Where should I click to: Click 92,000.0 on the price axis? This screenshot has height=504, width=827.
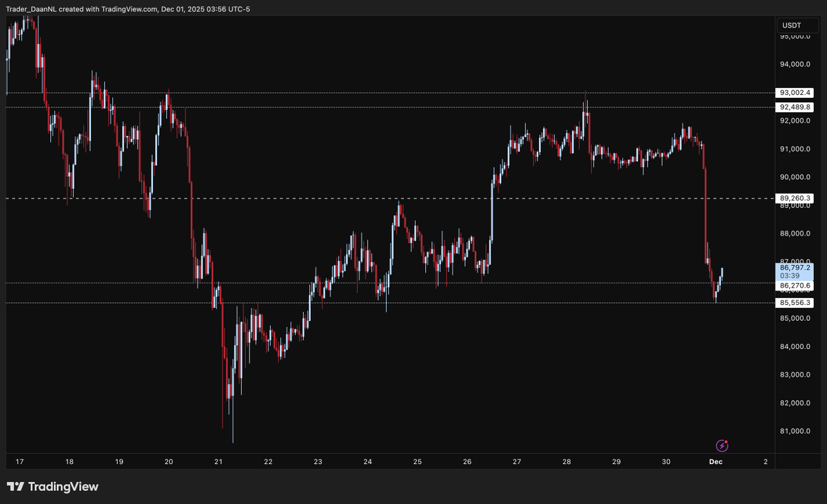[795, 121]
